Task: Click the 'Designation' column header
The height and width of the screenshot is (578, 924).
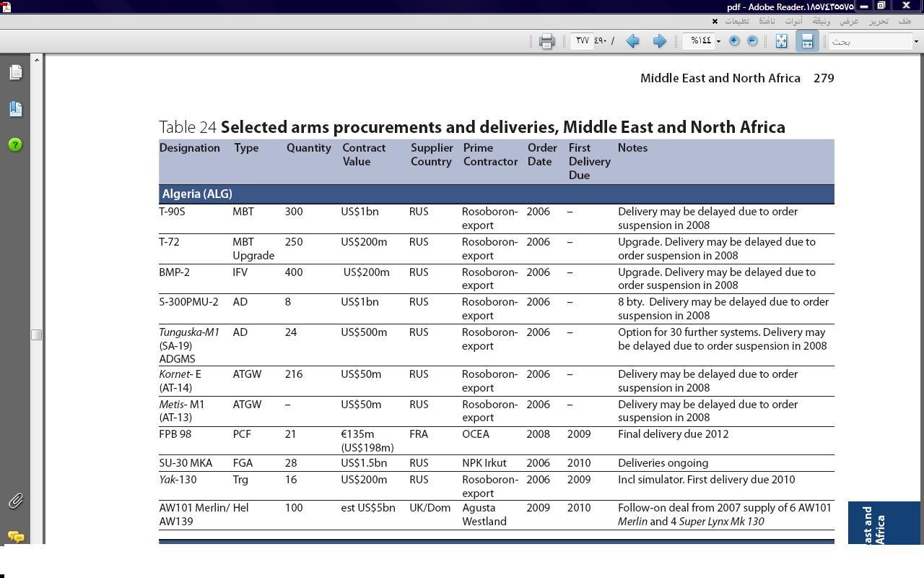Action: point(189,148)
